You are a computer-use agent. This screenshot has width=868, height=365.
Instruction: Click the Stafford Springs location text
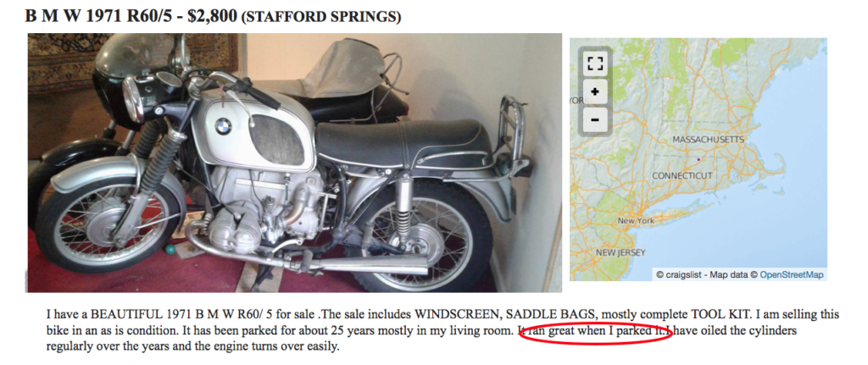click(x=321, y=17)
